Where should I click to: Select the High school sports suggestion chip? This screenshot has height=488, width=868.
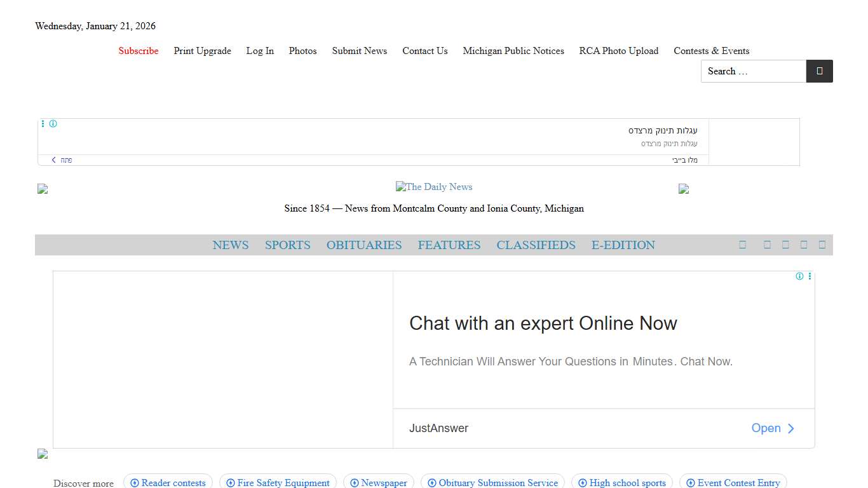622,483
